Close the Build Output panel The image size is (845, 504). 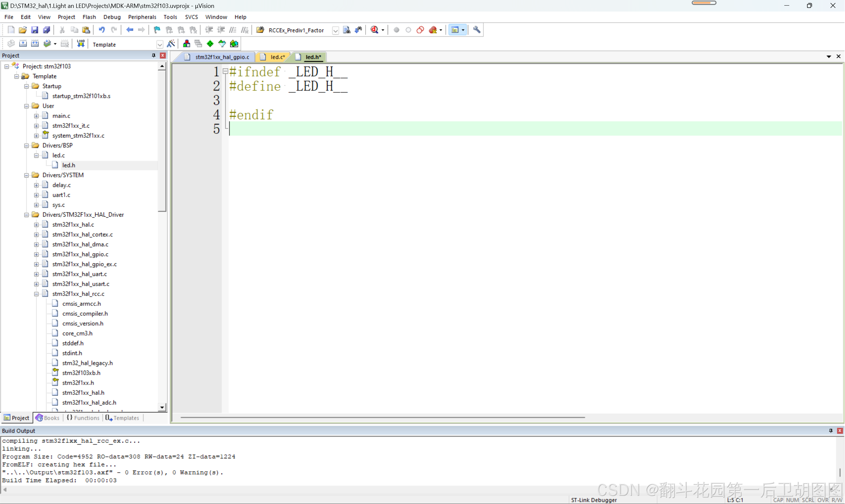point(840,430)
